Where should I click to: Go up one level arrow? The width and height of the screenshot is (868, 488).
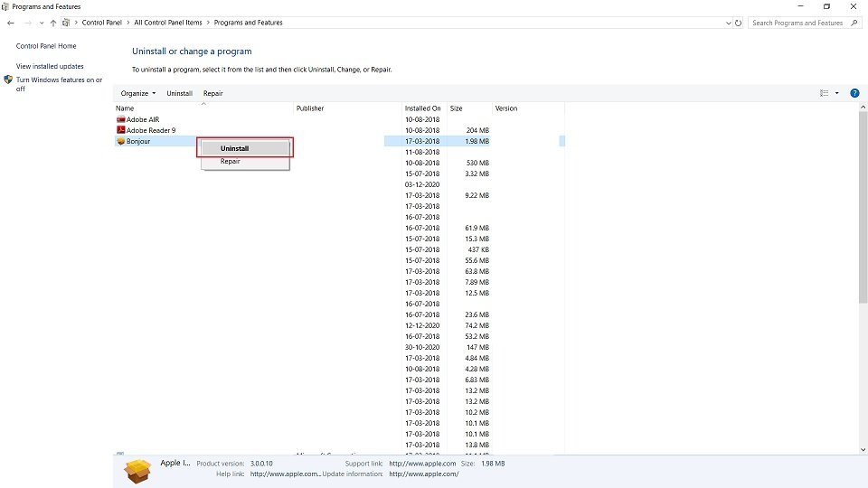(53, 23)
